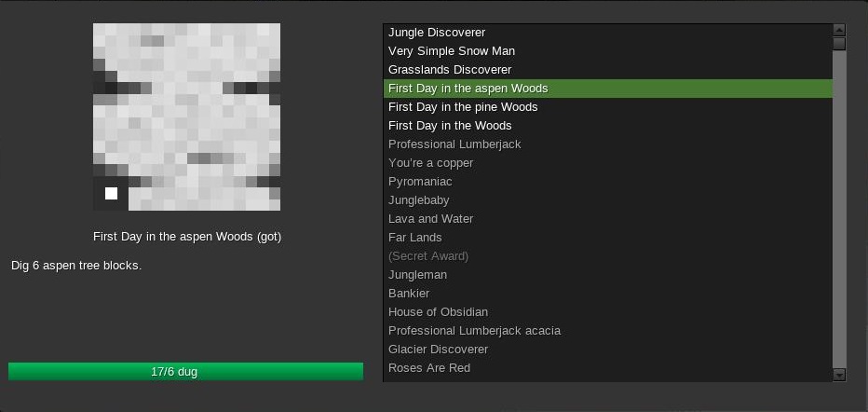Click the aspen tree award icon image
This screenshot has width=868, height=412.
point(186,117)
